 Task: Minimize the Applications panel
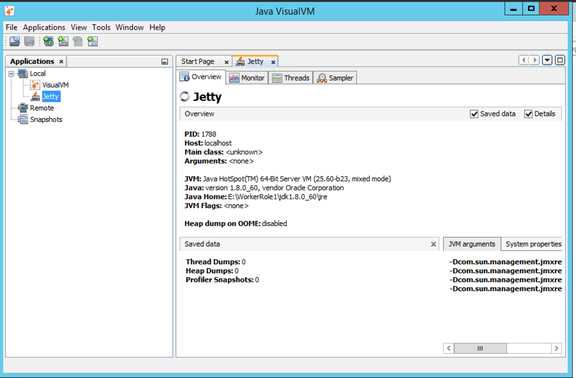point(165,62)
